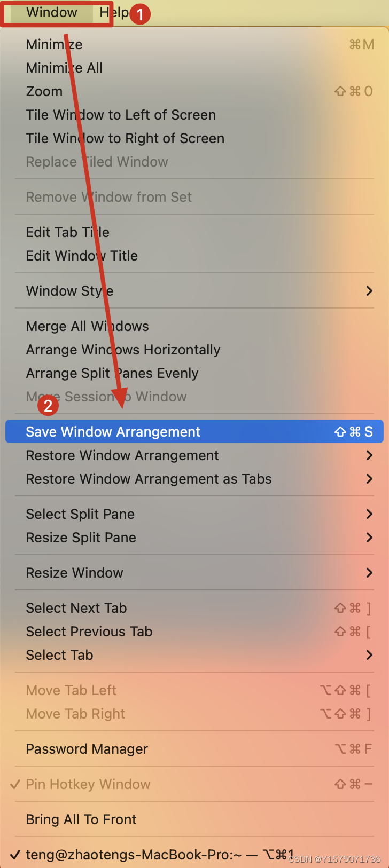Open the Password Manager
The width and height of the screenshot is (389, 868).
tap(87, 749)
